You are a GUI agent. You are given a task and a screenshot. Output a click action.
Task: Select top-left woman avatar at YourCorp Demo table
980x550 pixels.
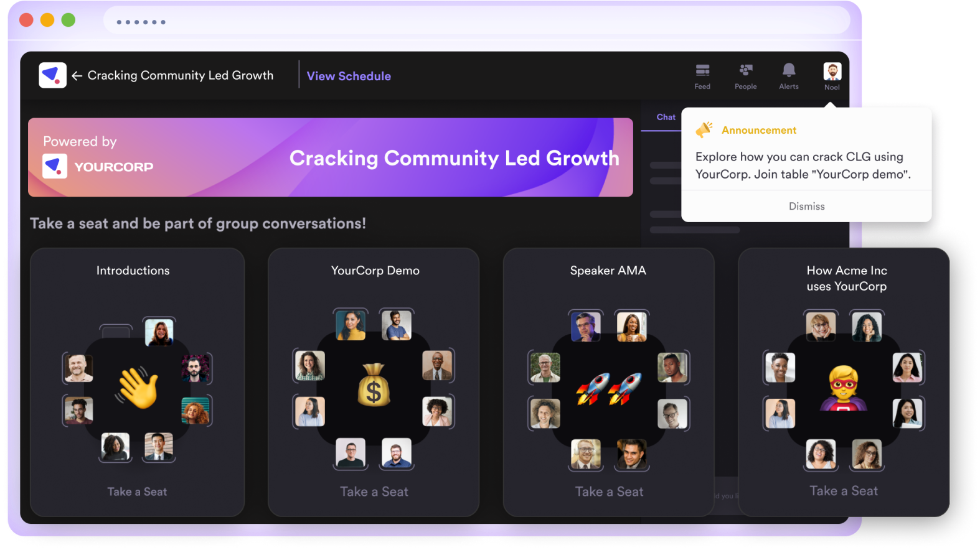(351, 325)
